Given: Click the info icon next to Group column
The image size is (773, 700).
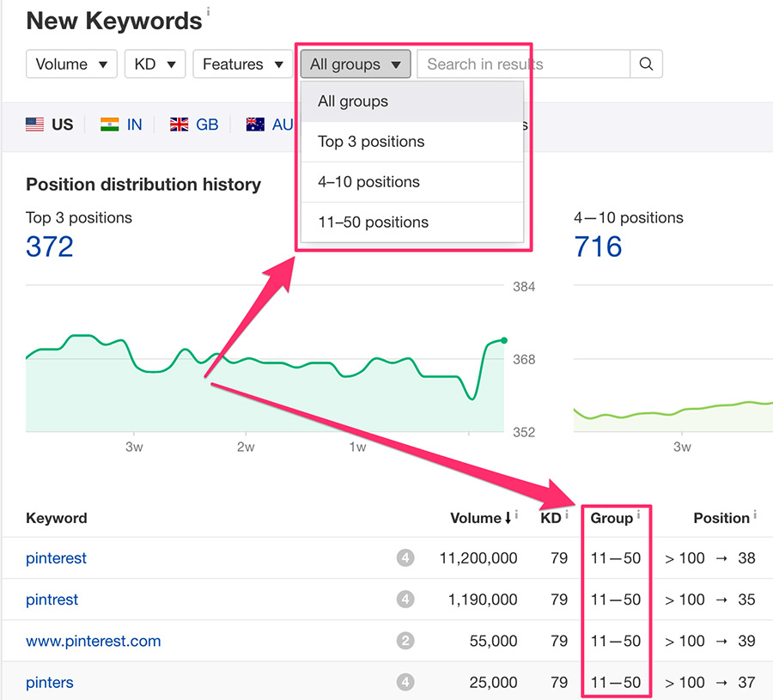Looking at the screenshot, I should (x=638, y=514).
